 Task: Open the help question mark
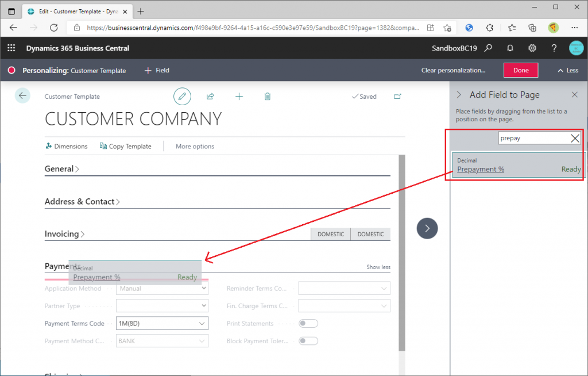click(x=554, y=48)
